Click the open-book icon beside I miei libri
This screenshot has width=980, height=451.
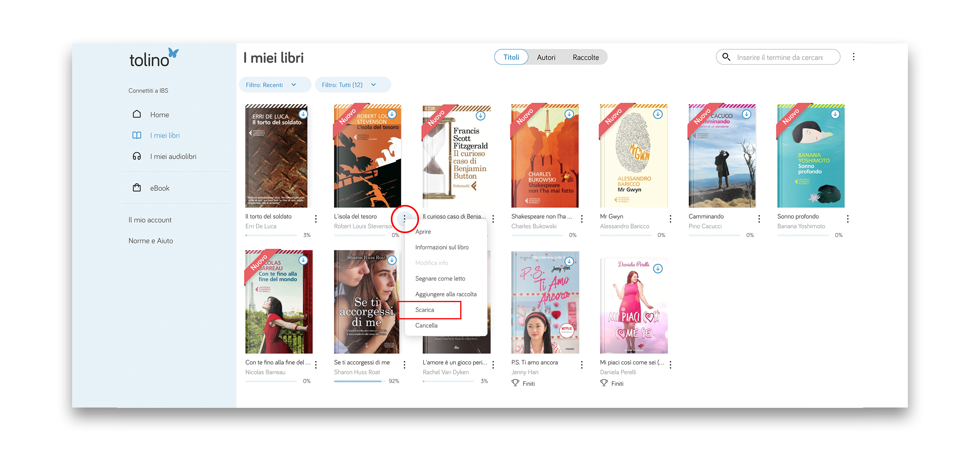click(137, 135)
